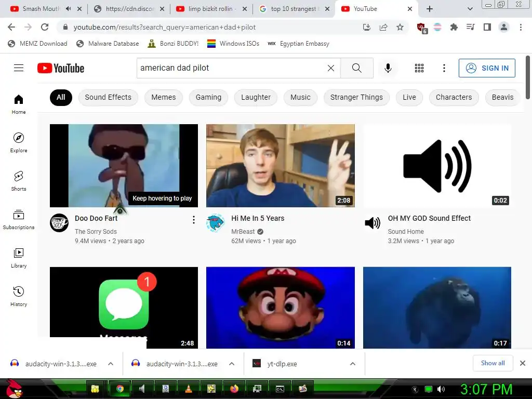This screenshot has width=532, height=399.
Task: Select the All filter chip
Action: coord(61,97)
